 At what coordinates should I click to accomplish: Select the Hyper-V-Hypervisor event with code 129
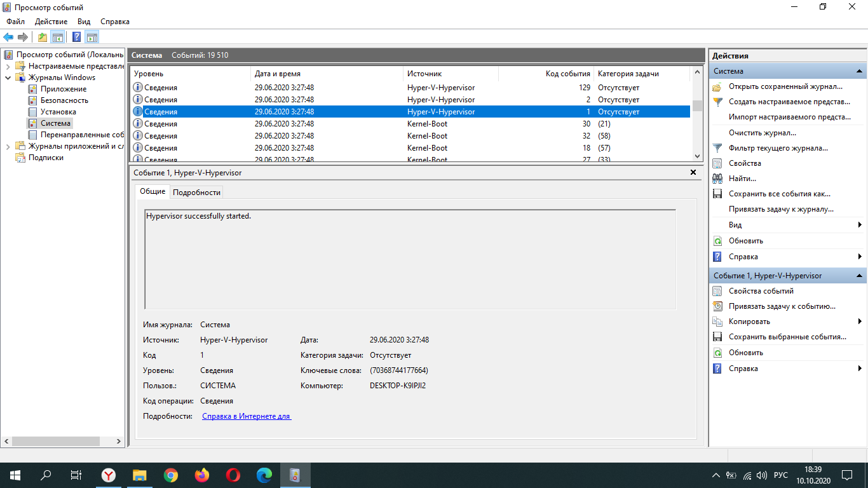410,88
